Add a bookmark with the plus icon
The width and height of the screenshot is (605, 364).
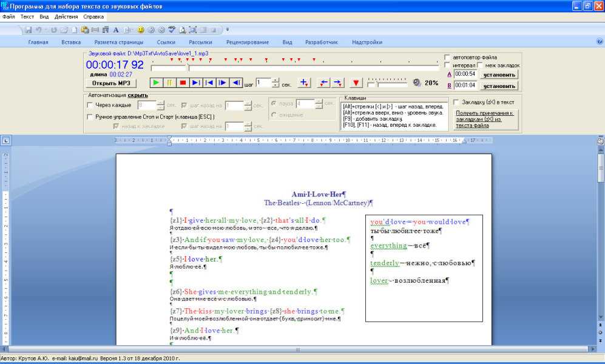point(303,83)
